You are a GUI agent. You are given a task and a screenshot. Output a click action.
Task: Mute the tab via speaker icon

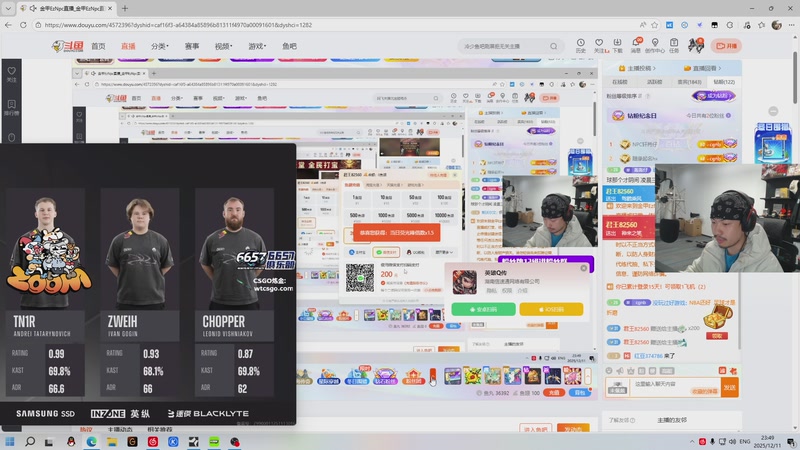point(33,8)
